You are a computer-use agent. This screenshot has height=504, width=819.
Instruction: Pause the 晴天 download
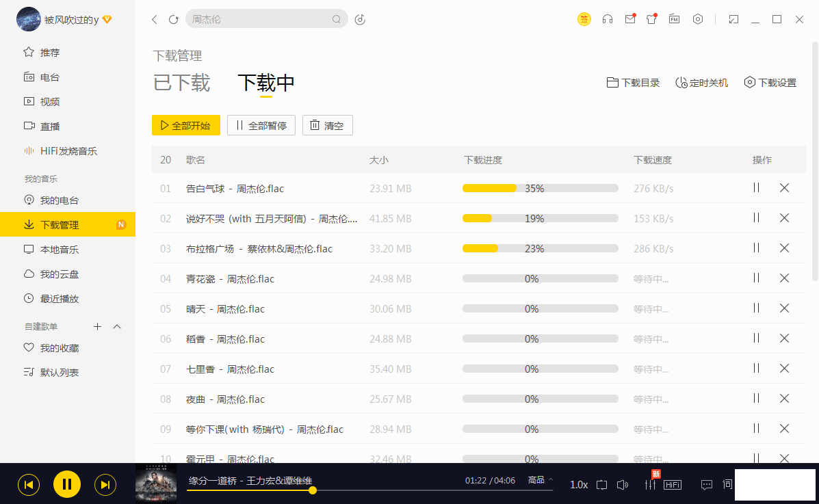tap(756, 308)
